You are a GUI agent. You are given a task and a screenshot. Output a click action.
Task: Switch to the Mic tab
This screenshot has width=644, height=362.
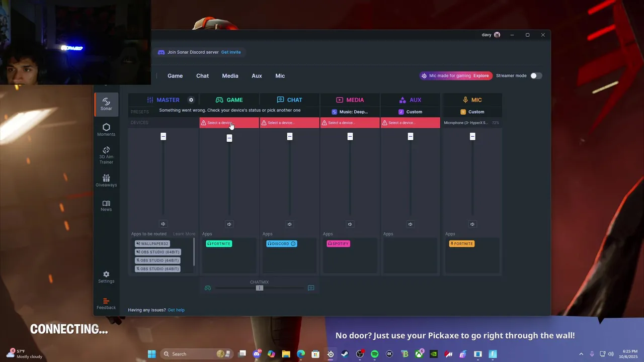pyautogui.click(x=280, y=76)
